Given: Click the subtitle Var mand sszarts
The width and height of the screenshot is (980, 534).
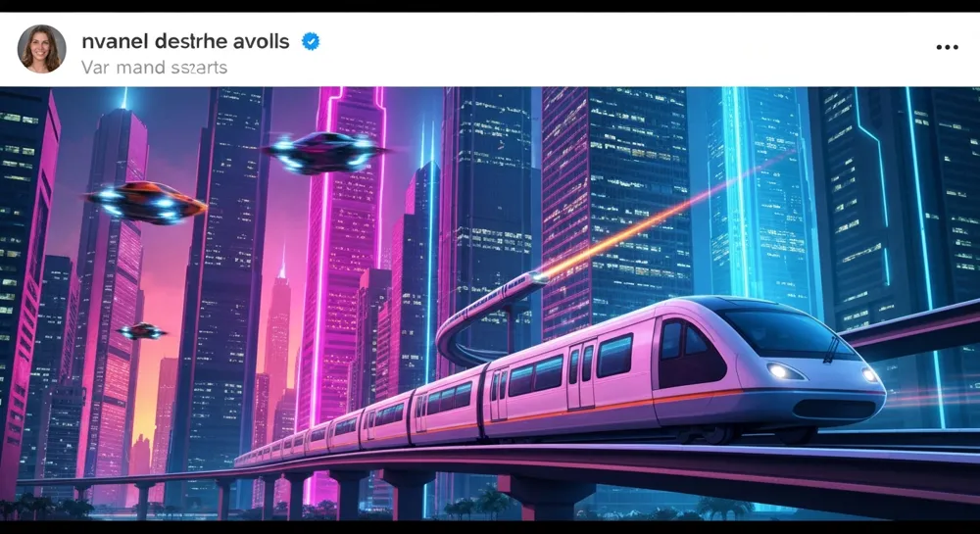Looking at the screenshot, I should [x=155, y=67].
